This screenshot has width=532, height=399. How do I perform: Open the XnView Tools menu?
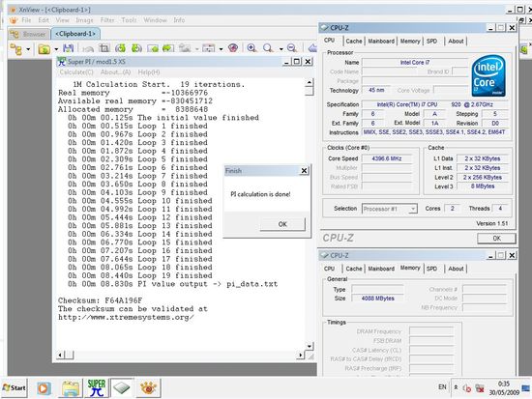[129, 20]
